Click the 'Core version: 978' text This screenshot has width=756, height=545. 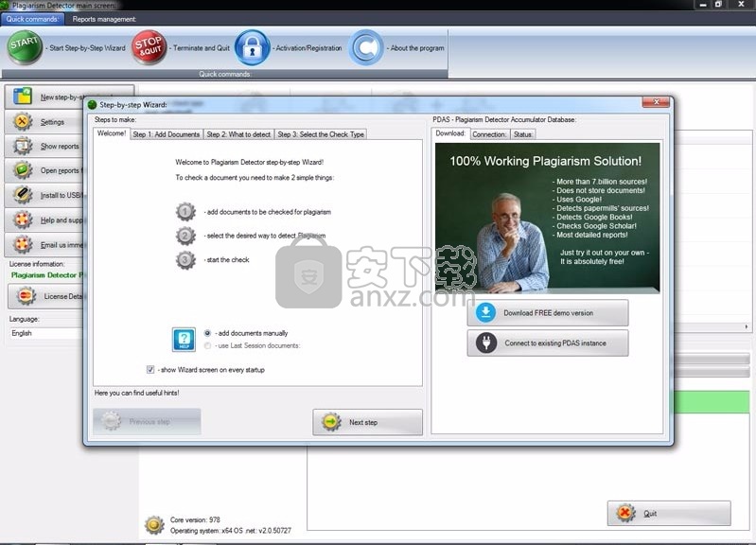click(x=195, y=519)
